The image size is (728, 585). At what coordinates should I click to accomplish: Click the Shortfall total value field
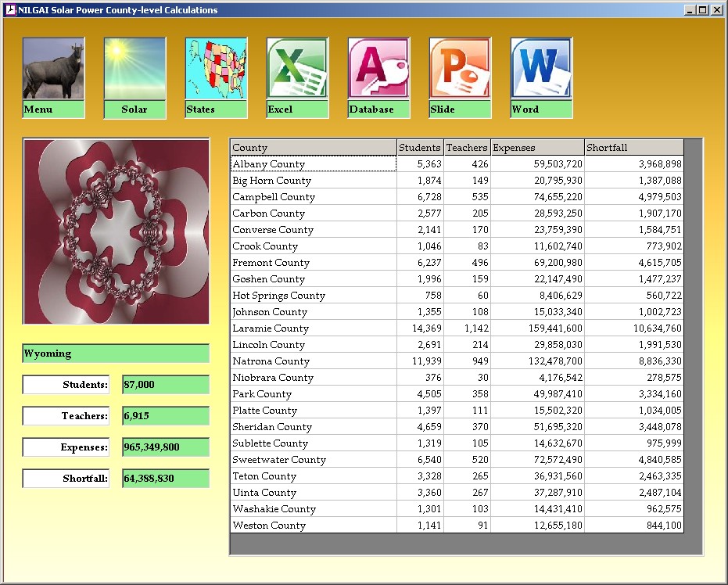[166, 479]
